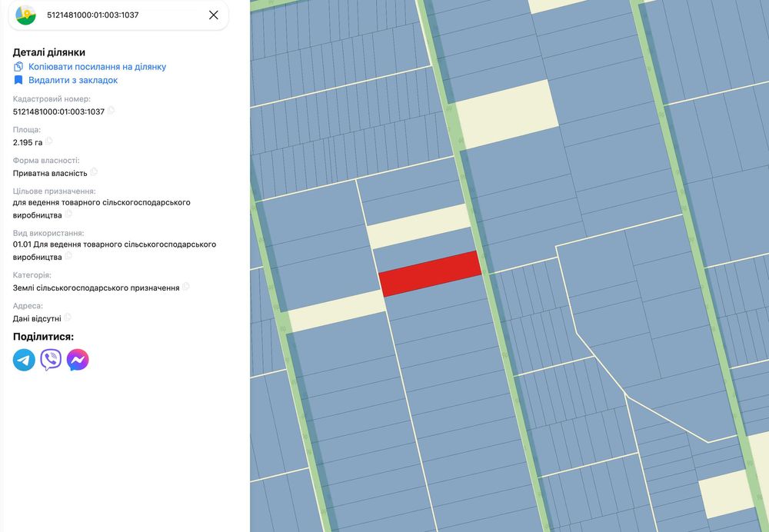Click the copy-link icon beside Копіювати посилання
The height and width of the screenshot is (532, 769).
coord(18,67)
